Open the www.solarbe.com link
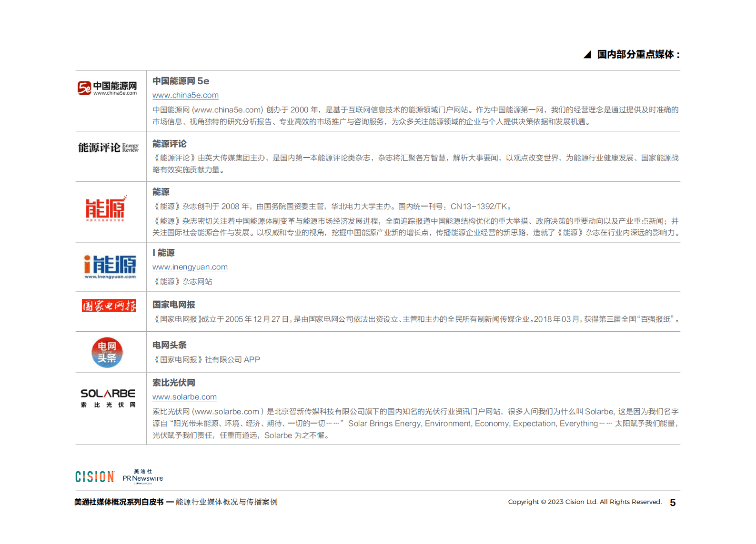This screenshot has height=544, width=756. (184, 397)
